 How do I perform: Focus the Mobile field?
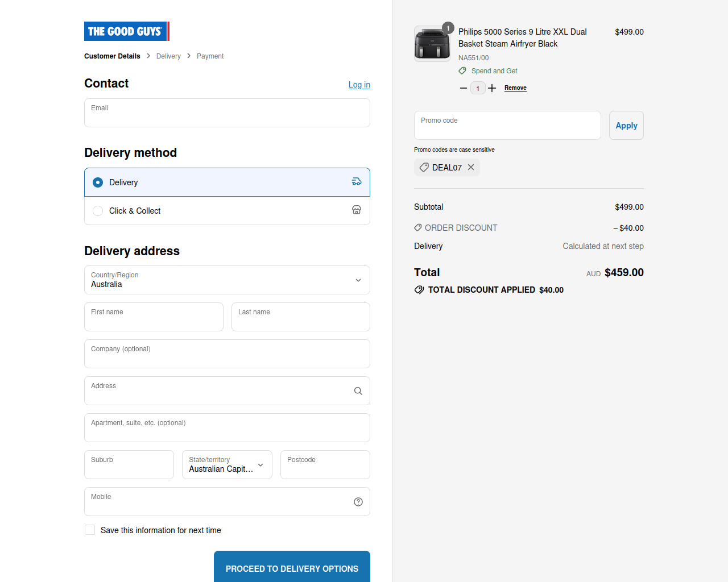(227, 502)
